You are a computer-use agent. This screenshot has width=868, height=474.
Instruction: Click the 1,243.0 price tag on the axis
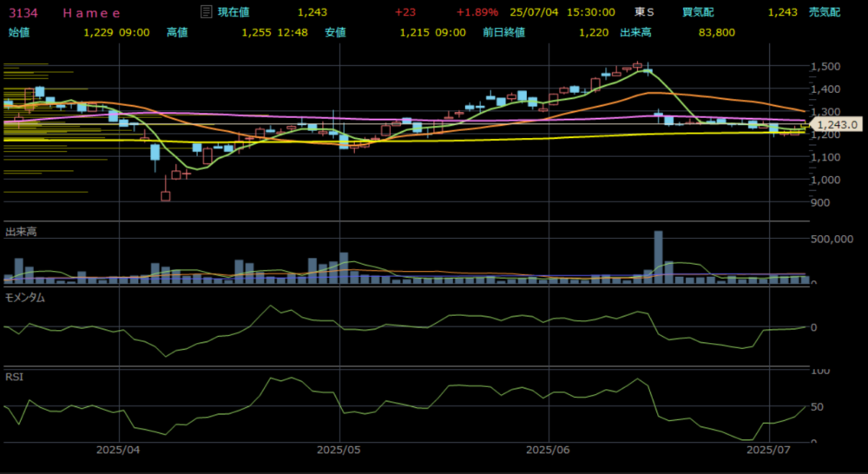pyautogui.click(x=837, y=125)
